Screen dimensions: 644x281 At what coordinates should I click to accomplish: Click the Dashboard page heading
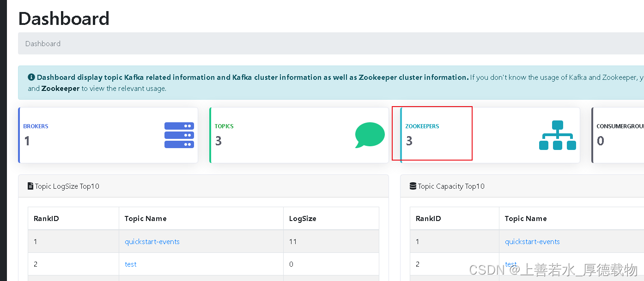pos(64,18)
